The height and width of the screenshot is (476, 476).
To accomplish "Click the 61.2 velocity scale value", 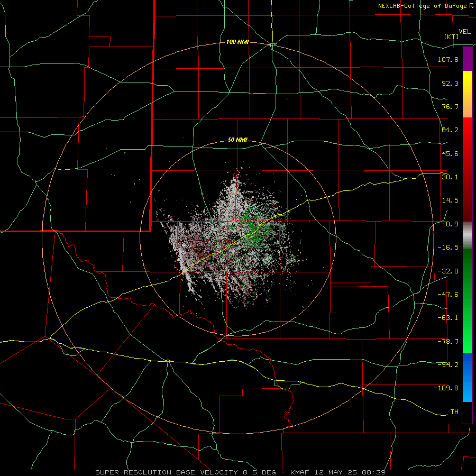I will click(450, 130).
